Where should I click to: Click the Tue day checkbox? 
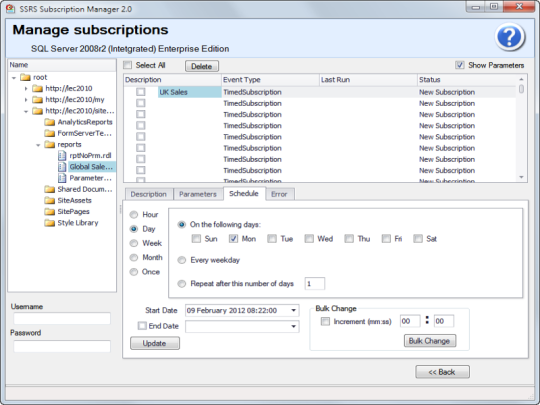pyautogui.click(x=272, y=239)
